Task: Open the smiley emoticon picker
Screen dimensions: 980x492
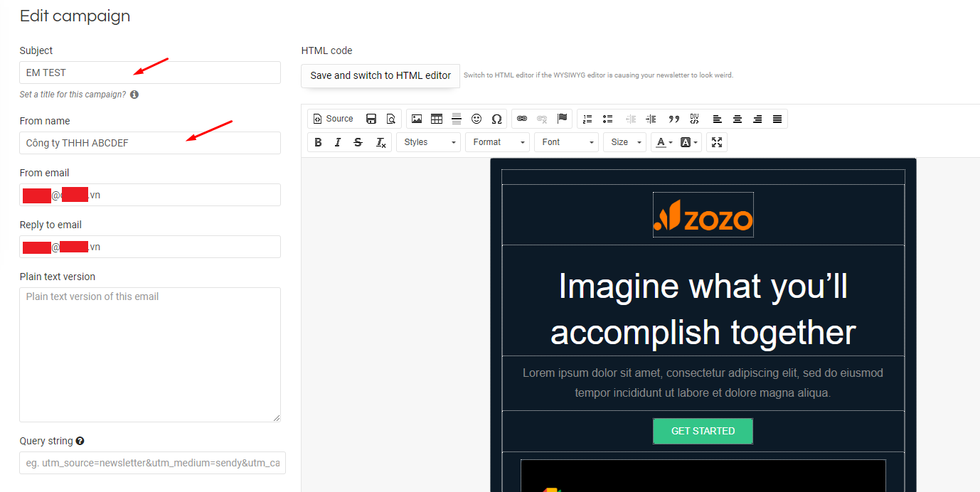Action: click(476, 119)
